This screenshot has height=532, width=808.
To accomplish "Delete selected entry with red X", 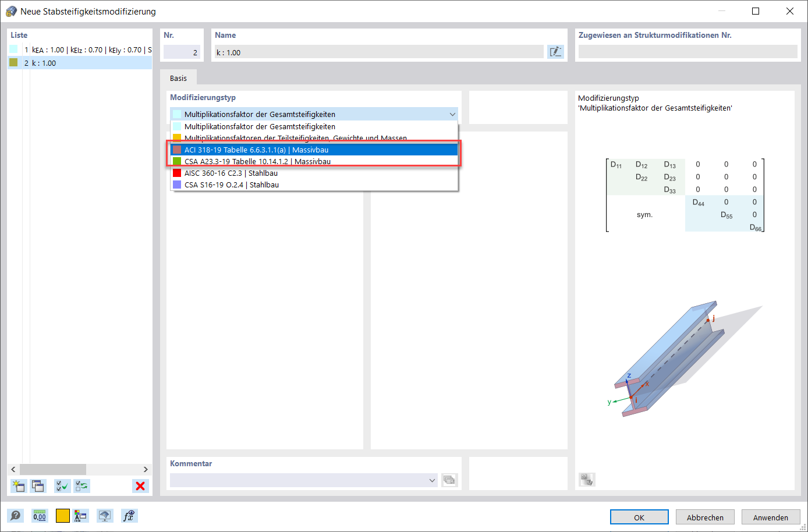I will tap(140, 486).
